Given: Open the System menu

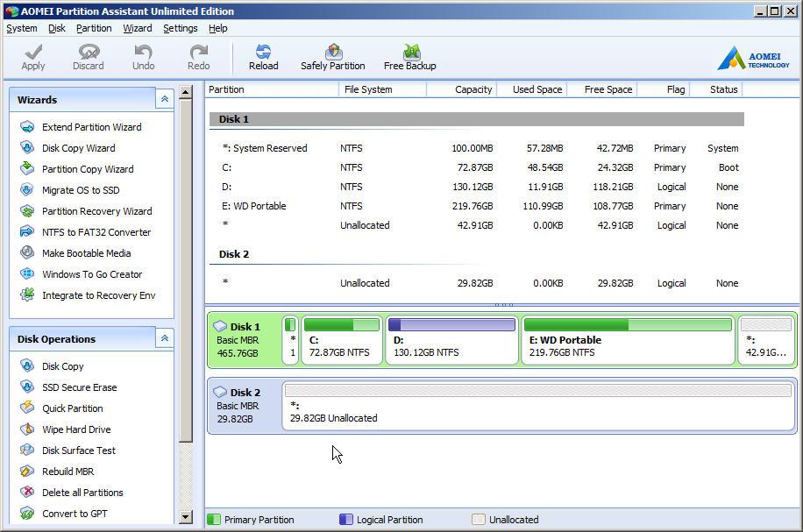Looking at the screenshot, I should pos(22,28).
